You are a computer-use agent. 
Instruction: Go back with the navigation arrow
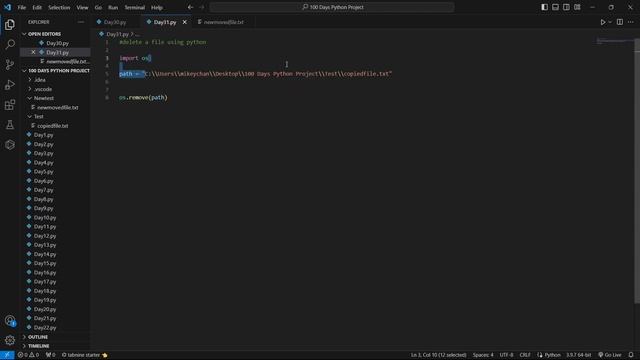coord(191,7)
